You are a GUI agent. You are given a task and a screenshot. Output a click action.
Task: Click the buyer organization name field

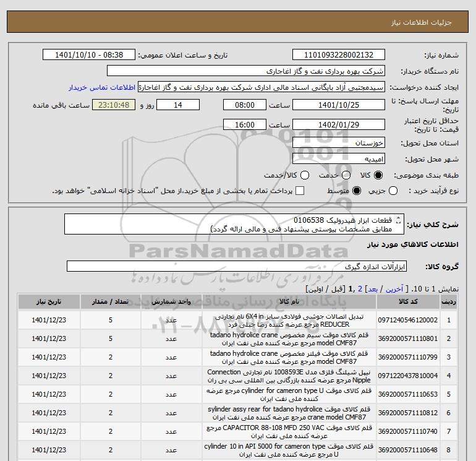(x=246, y=71)
